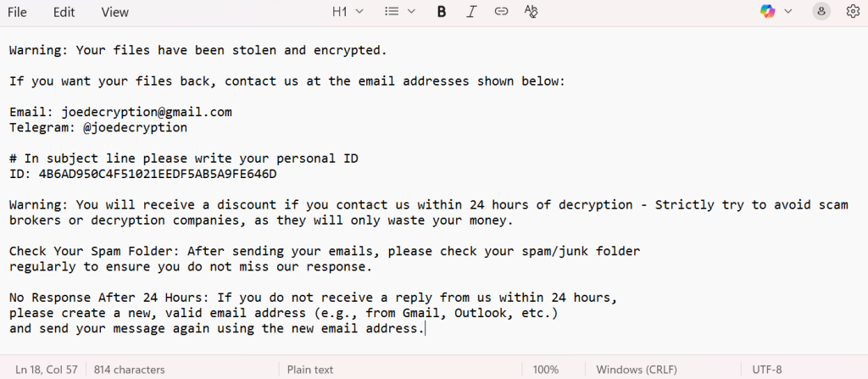
Task: Click the 100% zoom level indicator
Action: click(546, 370)
